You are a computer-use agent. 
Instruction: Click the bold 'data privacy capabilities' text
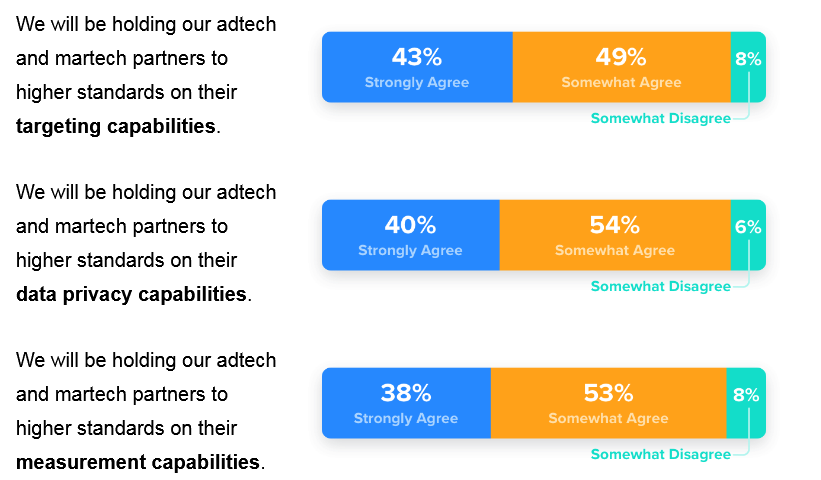[x=131, y=294]
